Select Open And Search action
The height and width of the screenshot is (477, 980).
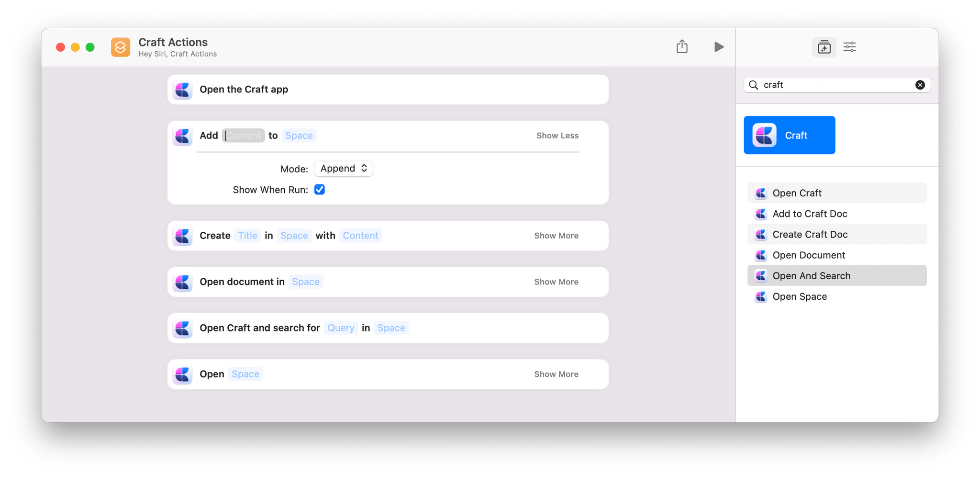pyautogui.click(x=837, y=276)
